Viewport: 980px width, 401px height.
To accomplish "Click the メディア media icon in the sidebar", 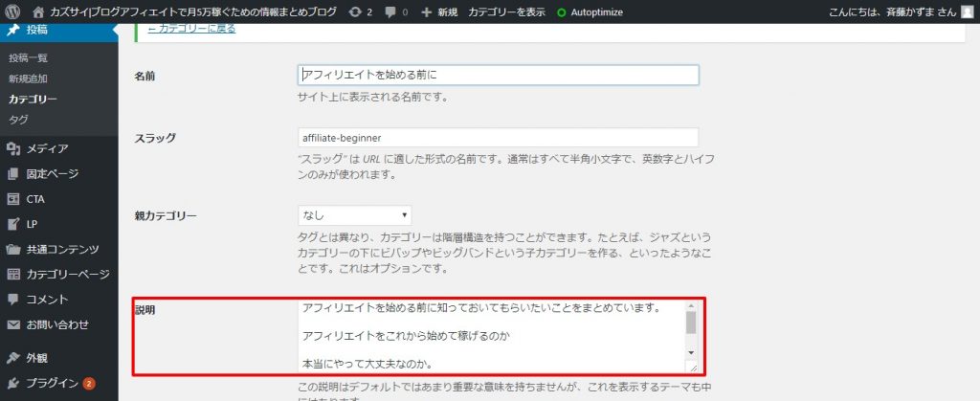I will click(x=13, y=148).
